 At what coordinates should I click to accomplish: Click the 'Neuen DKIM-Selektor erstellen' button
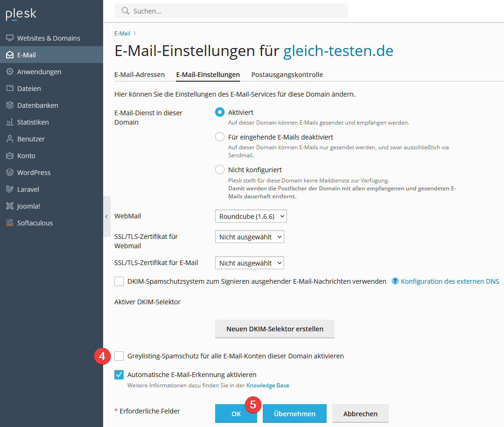tap(275, 329)
